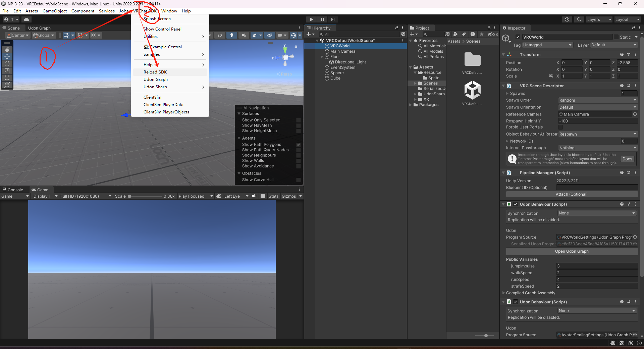Viewport: 644px width, 349px height.
Task: Switch to the Console tab
Action: point(13,190)
